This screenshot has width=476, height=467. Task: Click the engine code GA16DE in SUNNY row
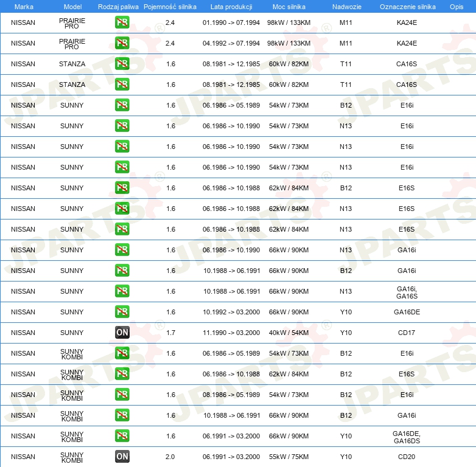point(407,312)
